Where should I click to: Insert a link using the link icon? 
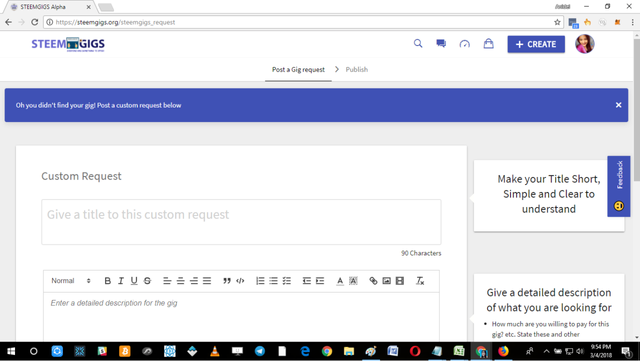click(373, 281)
